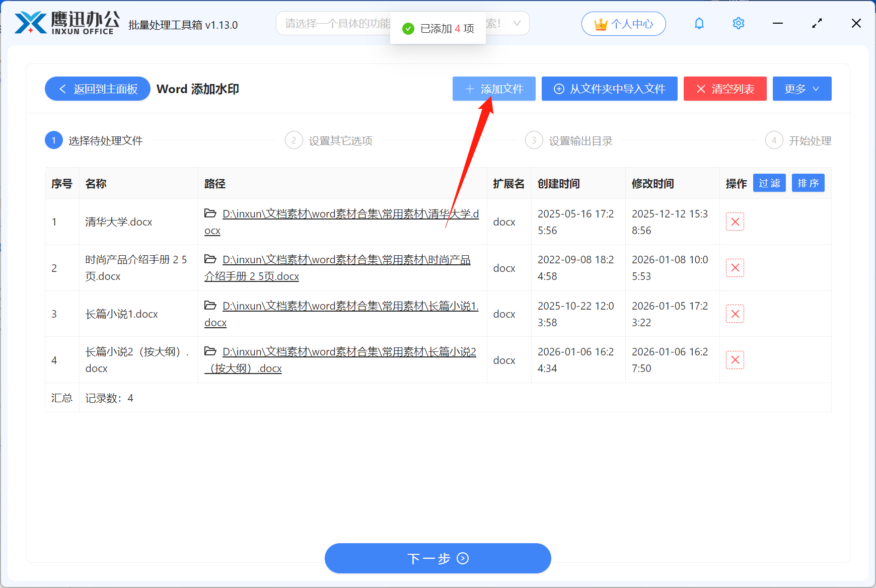Viewport: 876px width, 588px height.
Task: Click the folder icon beside 长篇小说1.docx path
Action: (x=210, y=306)
